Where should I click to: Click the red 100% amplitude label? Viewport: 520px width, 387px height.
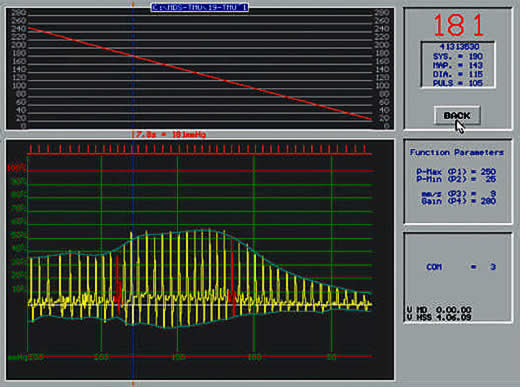pos(16,168)
